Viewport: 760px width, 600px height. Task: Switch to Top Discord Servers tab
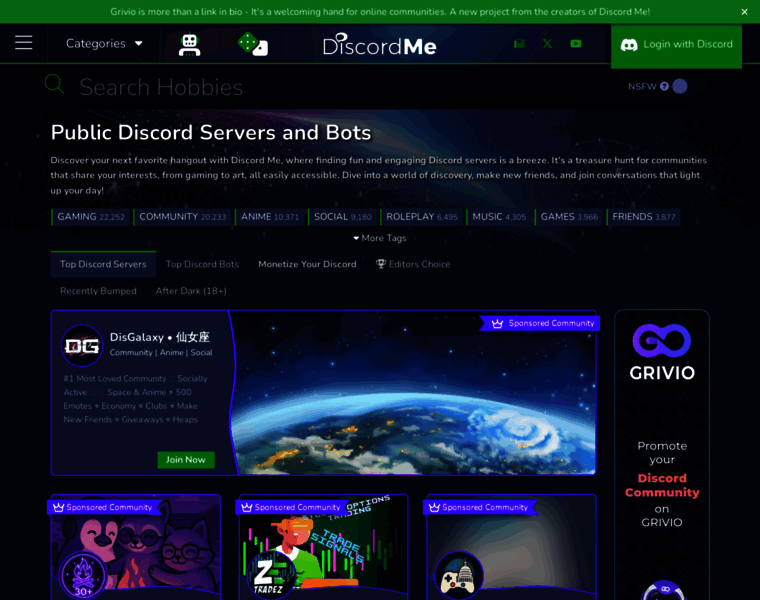pyautogui.click(x=103, y=264)
